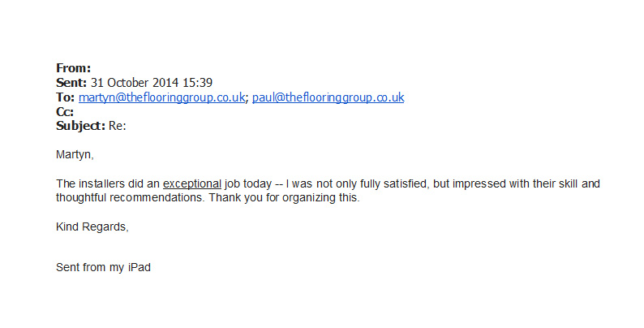This screenshot has height=328, width=644.
Task: Click the "From:" header label
Action: 73,68
